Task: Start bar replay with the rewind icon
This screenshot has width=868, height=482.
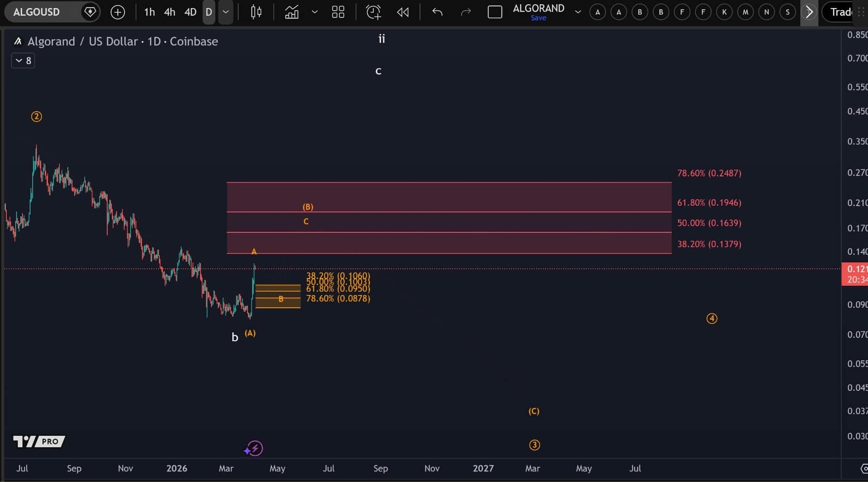Action: click(x=403, y=12)
